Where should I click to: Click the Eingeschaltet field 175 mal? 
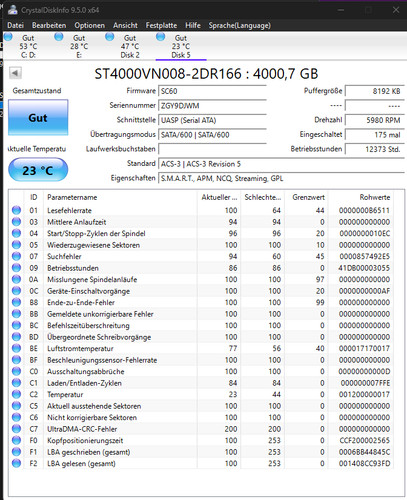(x=375, y=135)
